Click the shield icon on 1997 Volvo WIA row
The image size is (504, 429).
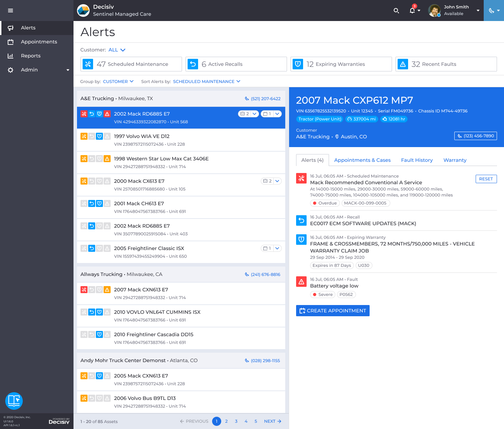pos(99,136)
